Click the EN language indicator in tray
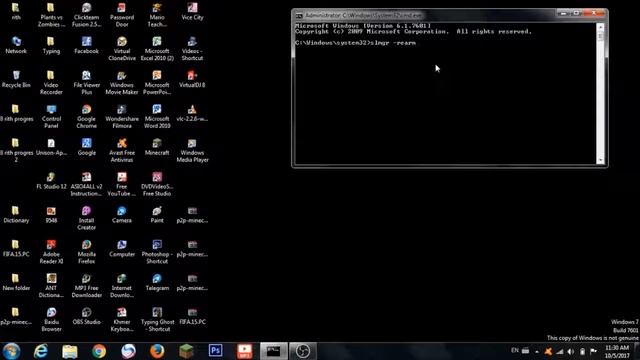This screenshot has width=640, height=360. pos(515,350)
